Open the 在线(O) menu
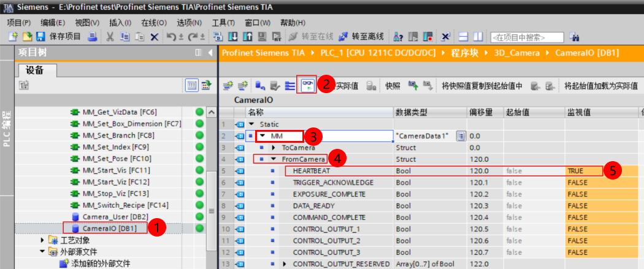The image size is (644, 269). click(154, 23)
